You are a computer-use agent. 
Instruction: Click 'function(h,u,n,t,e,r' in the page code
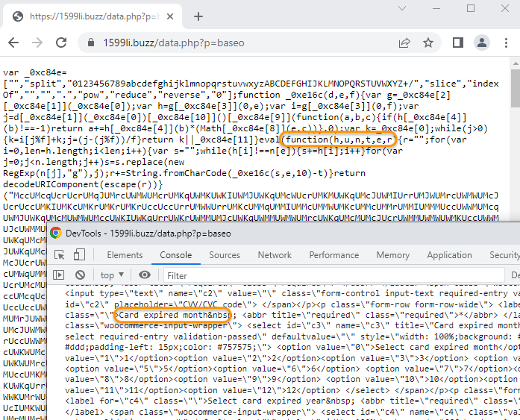[x=339, y=140]
